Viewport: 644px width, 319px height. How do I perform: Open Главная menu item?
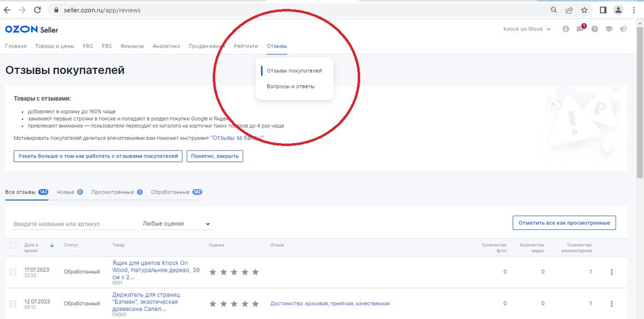[x=16, y=46]
